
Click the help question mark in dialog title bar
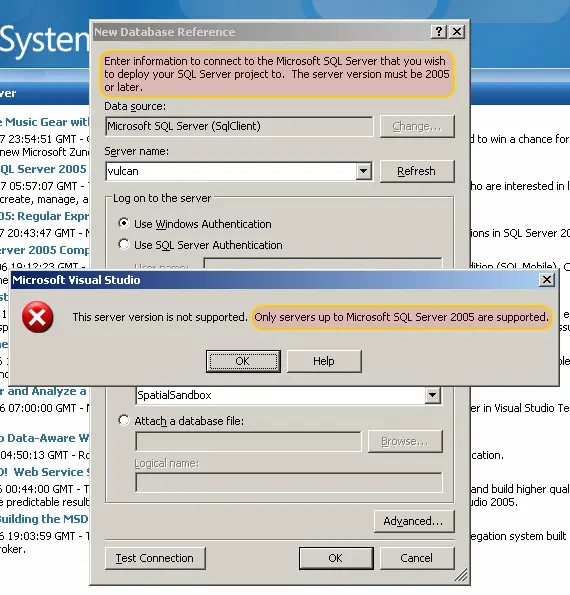click(439, 31)
